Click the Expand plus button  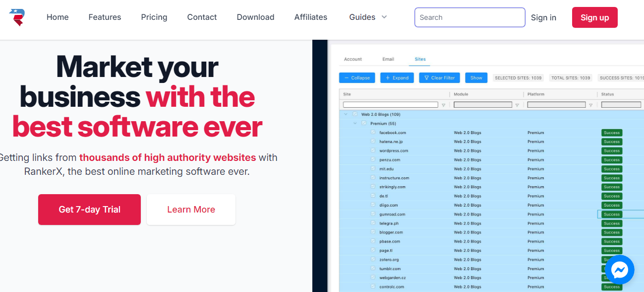397,78
